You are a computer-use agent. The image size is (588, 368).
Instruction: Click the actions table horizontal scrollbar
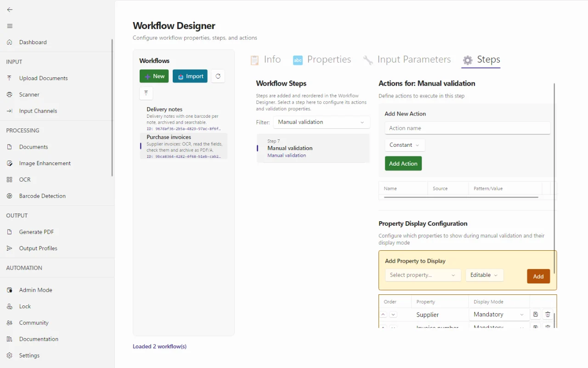tap(461, 197)
